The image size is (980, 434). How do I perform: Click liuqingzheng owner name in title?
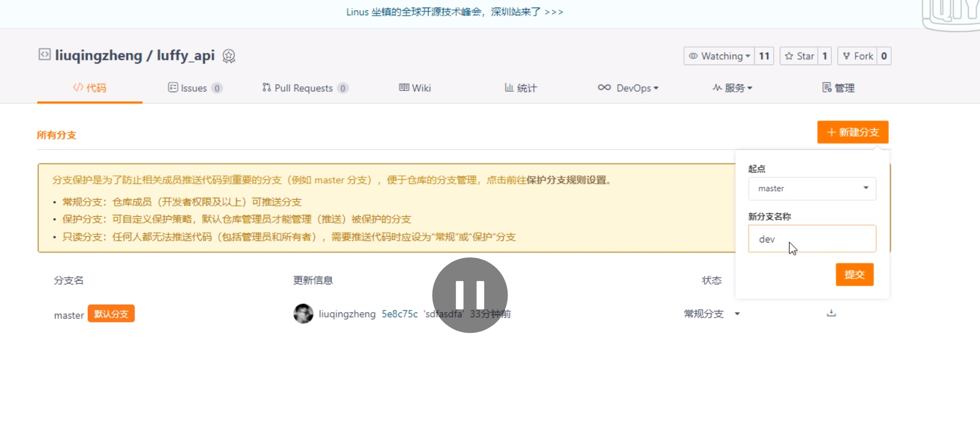(x=98, y=56)
